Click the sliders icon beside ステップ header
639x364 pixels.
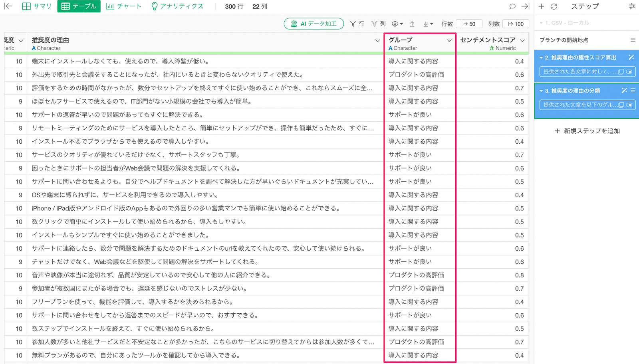(632, 6)
